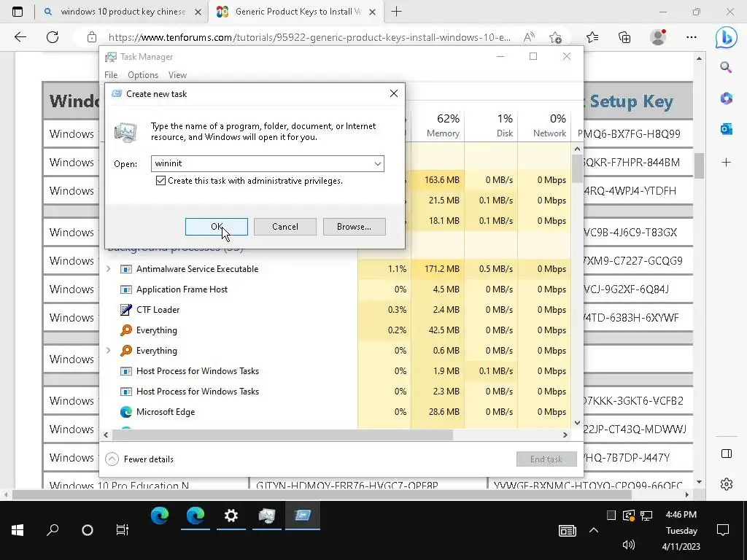
Task: Close the Create new task dialog
Action: tap(393, 93)
